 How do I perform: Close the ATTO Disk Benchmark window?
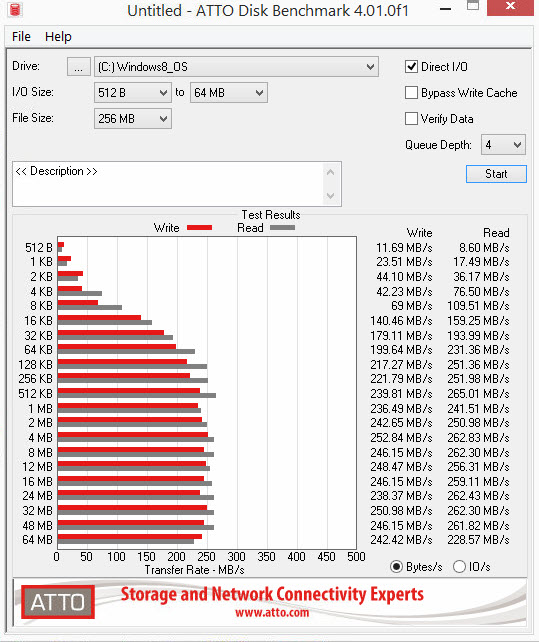point(510,7)
